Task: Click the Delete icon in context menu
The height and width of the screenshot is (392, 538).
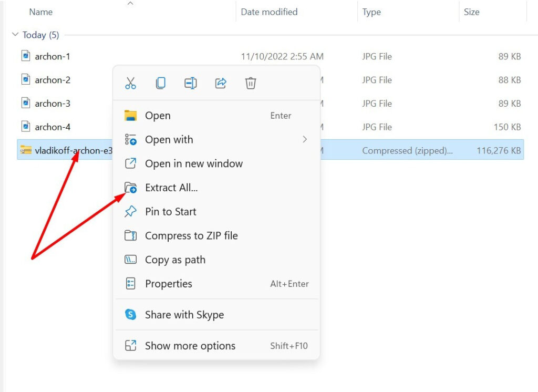Action: coord(250,83)
